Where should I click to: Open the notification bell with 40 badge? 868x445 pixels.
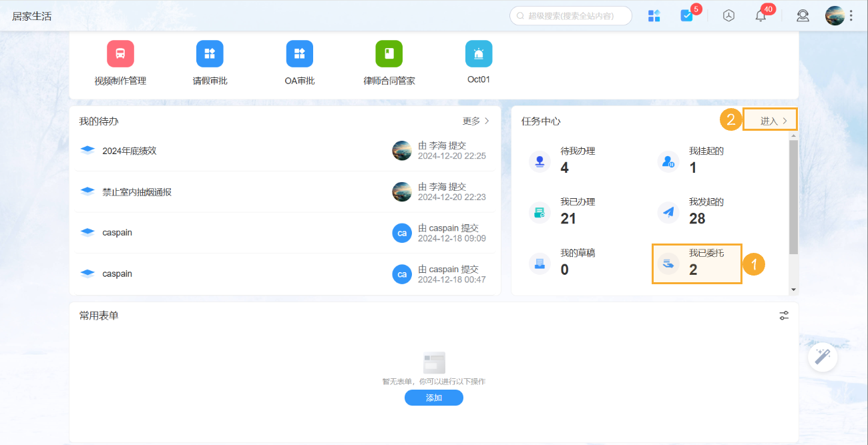pos(761,16)
